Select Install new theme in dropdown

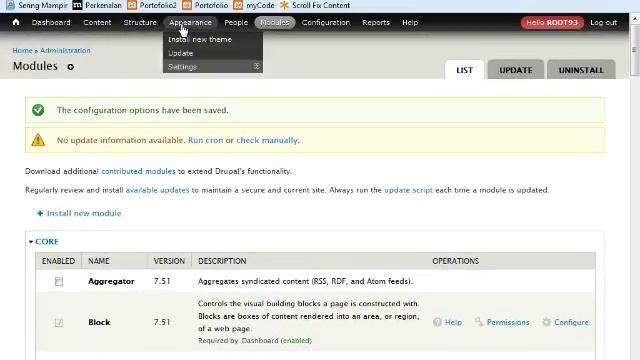(x=200, y=40)
